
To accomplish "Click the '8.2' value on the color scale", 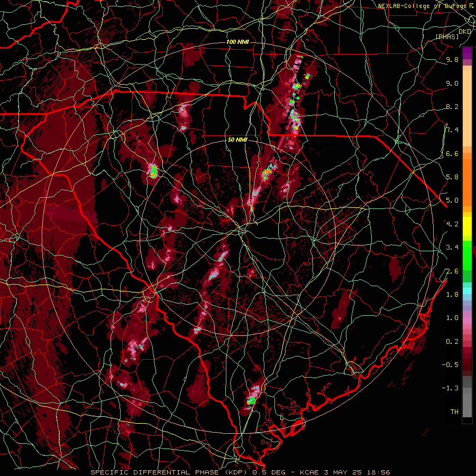I will click(x=452, y=106).
